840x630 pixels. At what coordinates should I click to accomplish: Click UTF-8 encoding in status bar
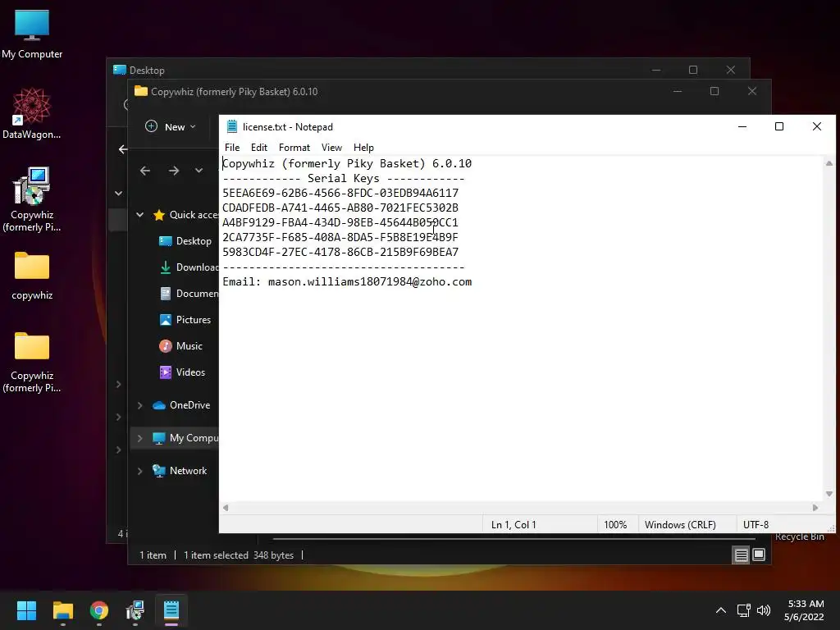[756, 524]
